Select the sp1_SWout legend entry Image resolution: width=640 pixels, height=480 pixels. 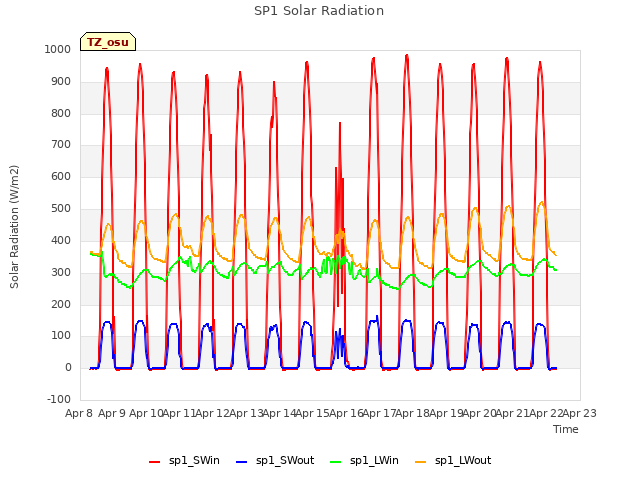[x=275, y=460]
